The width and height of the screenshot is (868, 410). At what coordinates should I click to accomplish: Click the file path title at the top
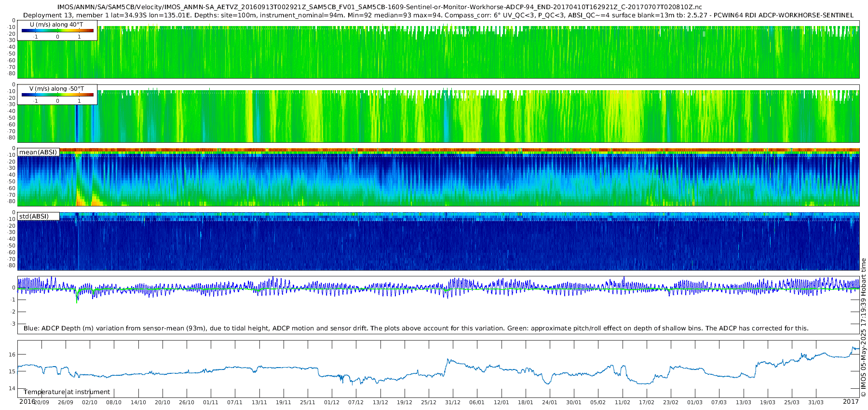coord(380,7)
